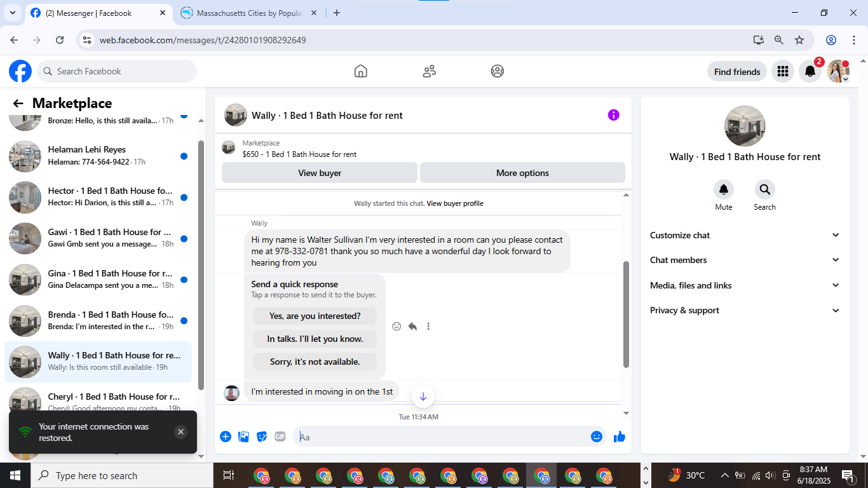Send a thumbs up like
The width and height of the screenshot is (868, 488).
620,437
